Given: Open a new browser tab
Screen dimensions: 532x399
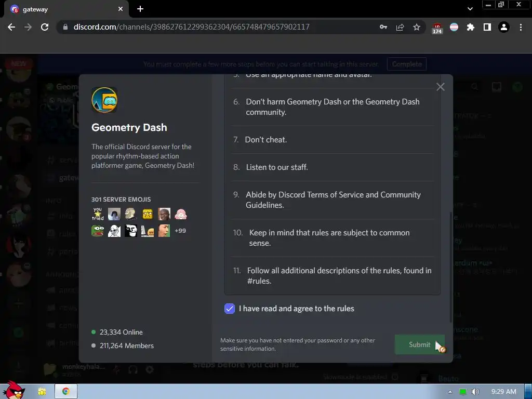Looking at the screenshot, I should tap(140, 9).
